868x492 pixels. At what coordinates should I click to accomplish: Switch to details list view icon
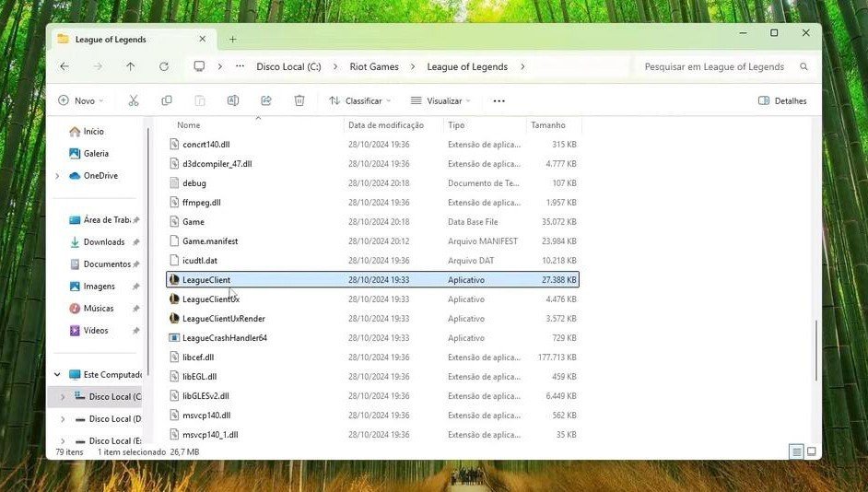point(797,451)
